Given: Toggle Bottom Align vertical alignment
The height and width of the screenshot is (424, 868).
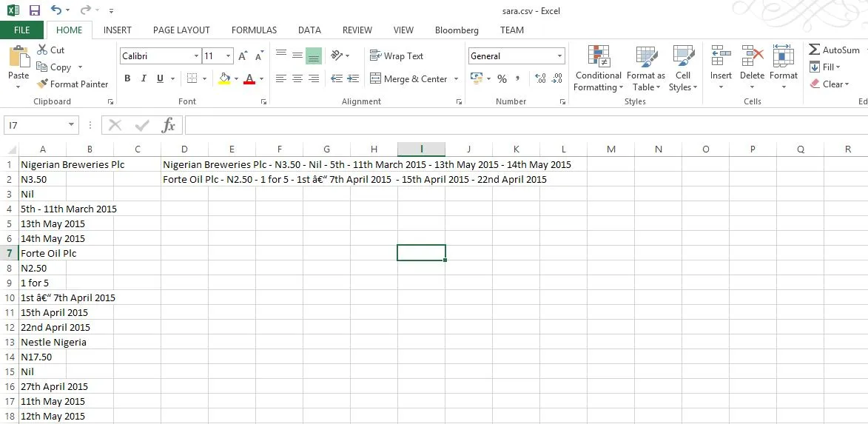Looking at the screenshot, I should click(x=313, y=55).
